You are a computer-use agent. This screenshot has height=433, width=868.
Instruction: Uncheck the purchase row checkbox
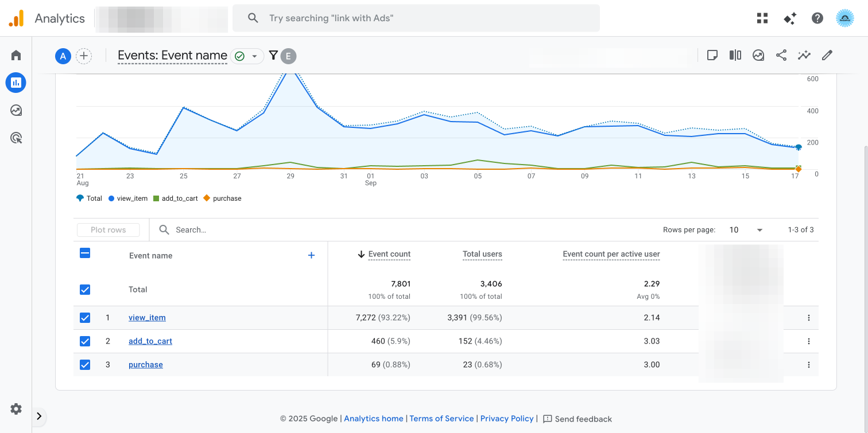pos(85,365)
